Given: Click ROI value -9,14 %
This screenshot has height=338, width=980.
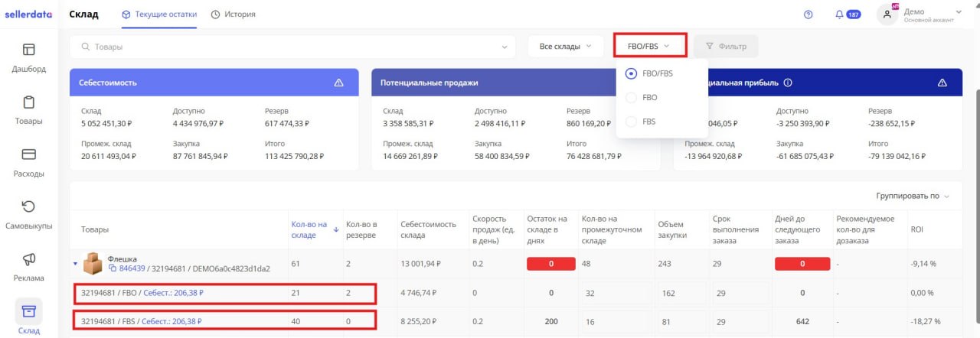Looking at the screenshot, I should click(923, 263).
